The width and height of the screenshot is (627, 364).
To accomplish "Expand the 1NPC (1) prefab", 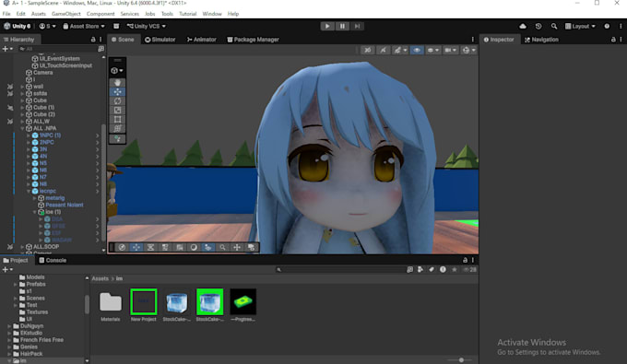I will 29,135.
